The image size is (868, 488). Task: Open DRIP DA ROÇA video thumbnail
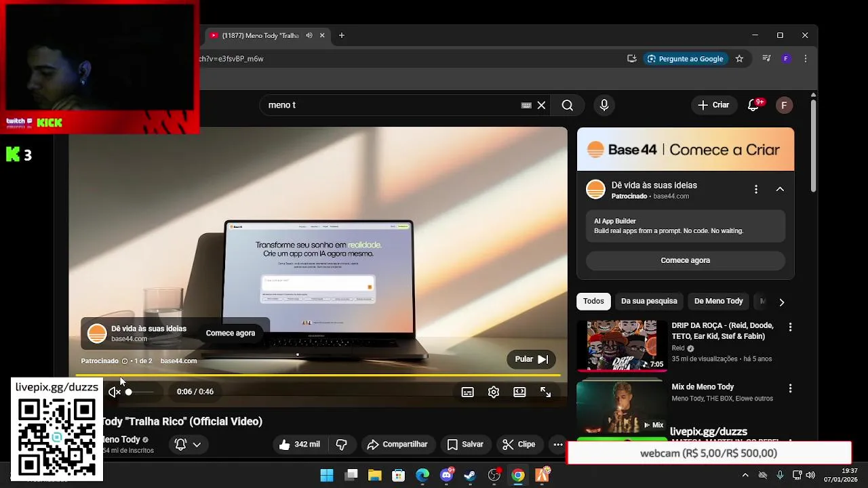[622, 345]
